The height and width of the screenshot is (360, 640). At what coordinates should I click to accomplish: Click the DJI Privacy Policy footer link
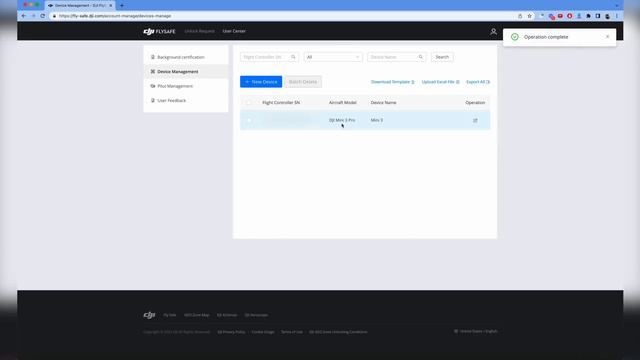[231, 332]
